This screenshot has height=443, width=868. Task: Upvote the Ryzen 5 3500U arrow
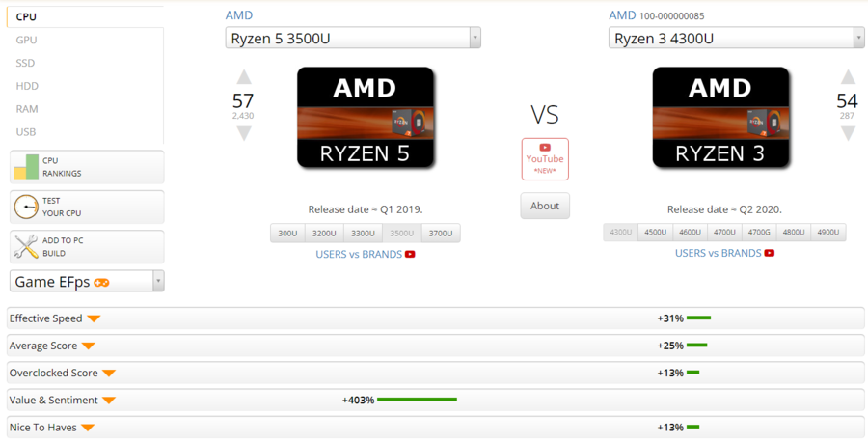click(244, 77)
